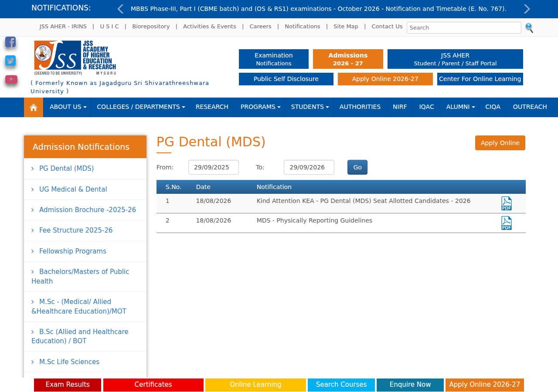The image size is (558, 392).
Task: Open Admissions 2026 - 27 button
Action: click(348, 59)
